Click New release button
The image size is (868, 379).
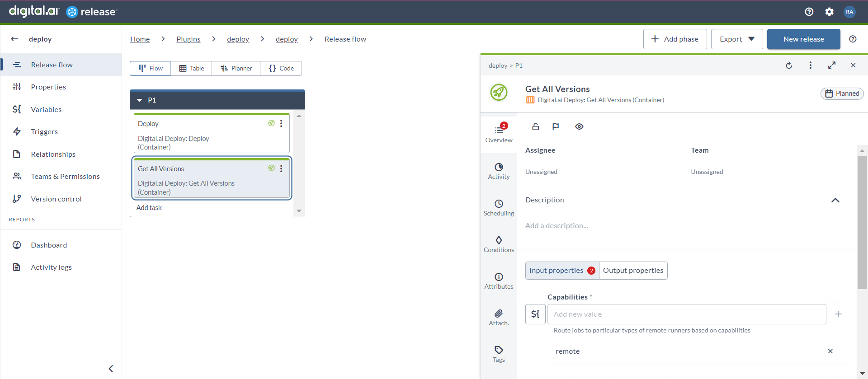point(803,39)
